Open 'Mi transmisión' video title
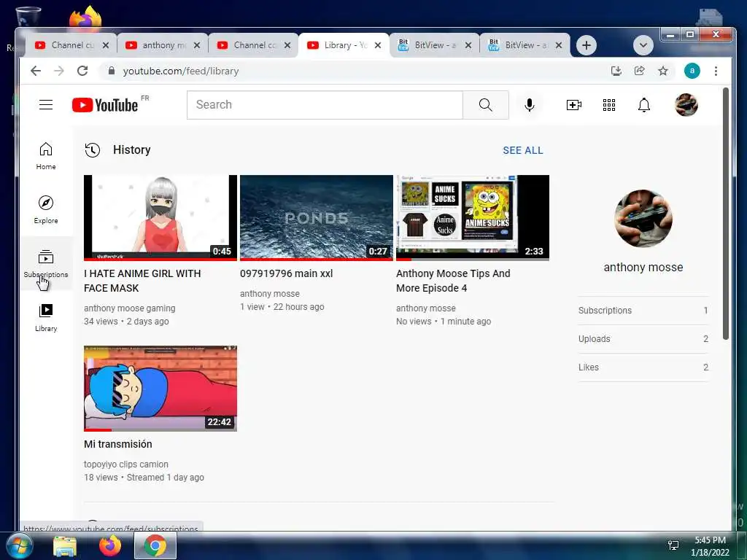Viewport: 747px width, 560px height. coord(118,444)
